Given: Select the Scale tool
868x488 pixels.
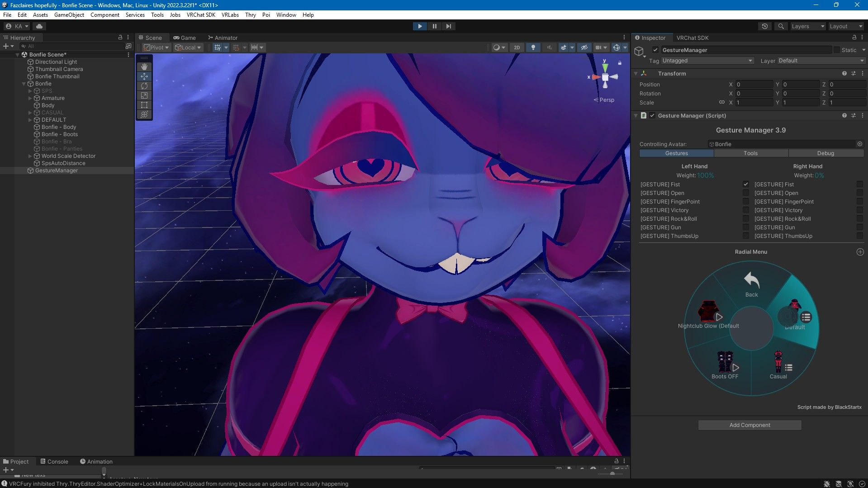Looking at the screenshot, I should click(144, 95).
